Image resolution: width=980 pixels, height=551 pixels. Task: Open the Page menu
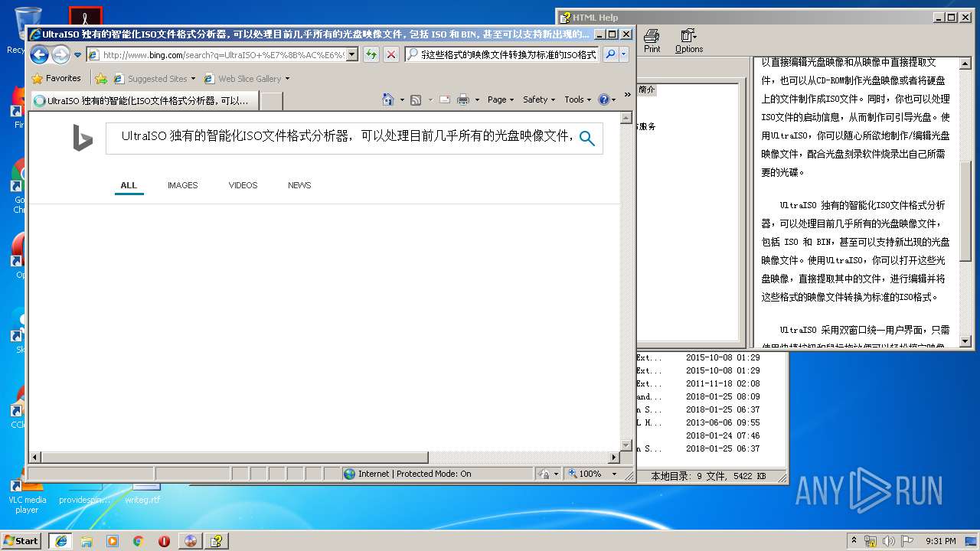pyautogui.click(x=501, y=99)
